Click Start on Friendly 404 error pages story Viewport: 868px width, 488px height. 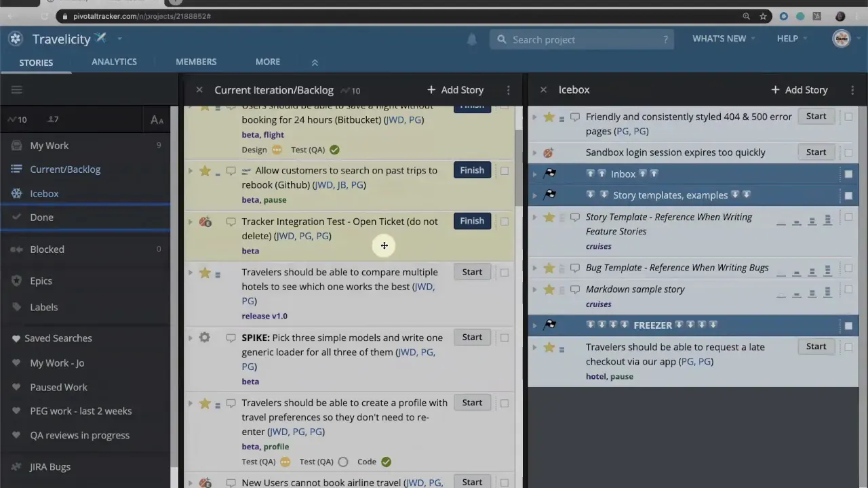coord(816,116)
